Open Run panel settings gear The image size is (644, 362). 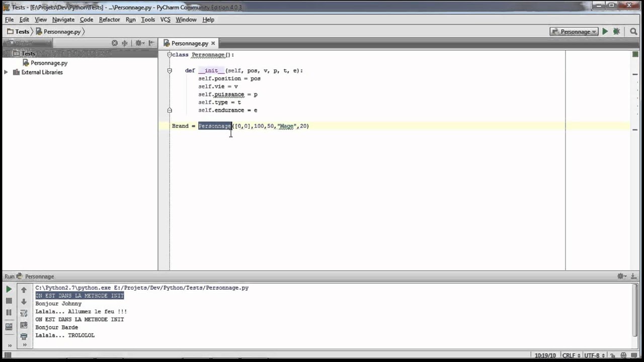(622, 276)
